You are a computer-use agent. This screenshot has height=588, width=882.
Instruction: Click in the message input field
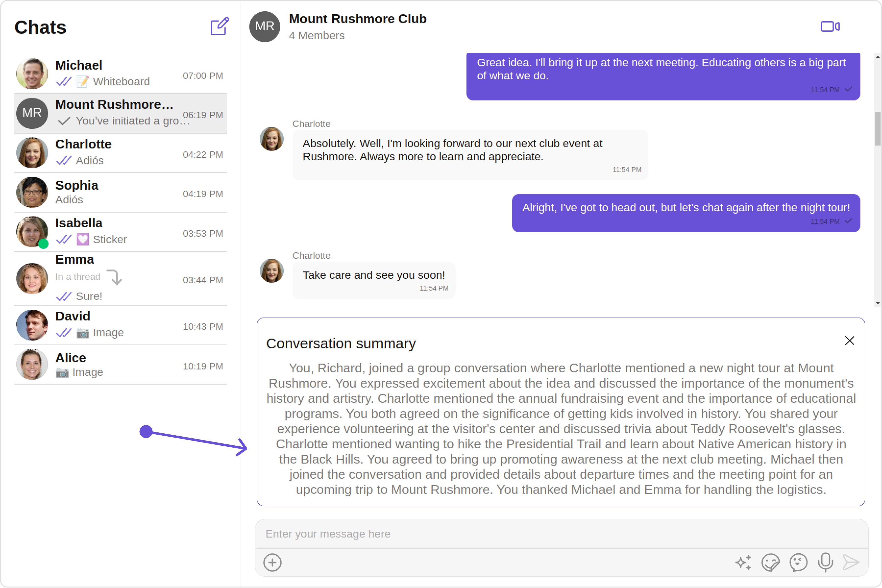pos(561,534)
